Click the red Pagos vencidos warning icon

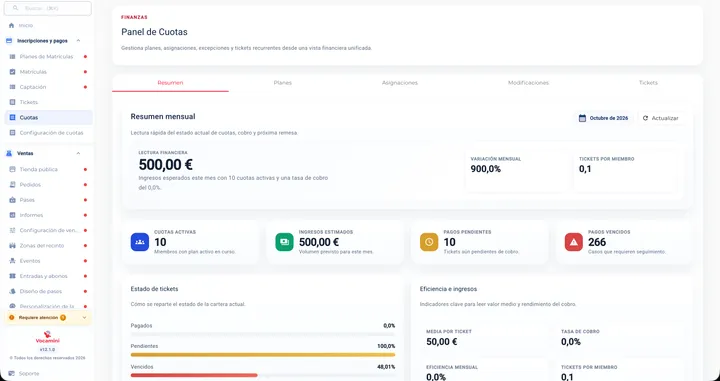(x=574, y=242)
